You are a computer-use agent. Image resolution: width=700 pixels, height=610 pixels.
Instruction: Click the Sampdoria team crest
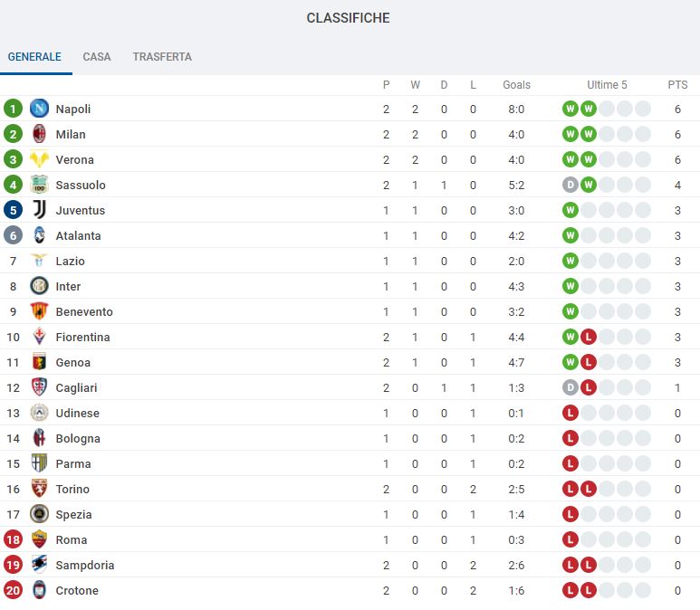pyautogui.click(x=39, y=565)
